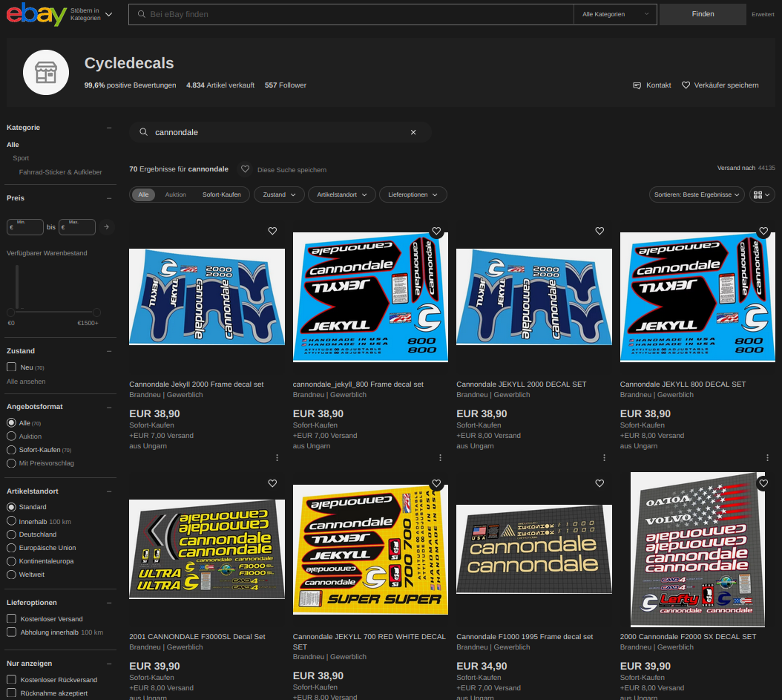
Task: Click the magnifier icon in shop search
Action: (144, 132)
